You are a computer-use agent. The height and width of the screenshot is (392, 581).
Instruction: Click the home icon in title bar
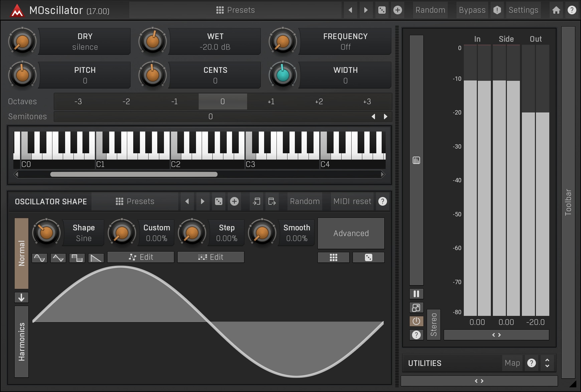(556, 10)
